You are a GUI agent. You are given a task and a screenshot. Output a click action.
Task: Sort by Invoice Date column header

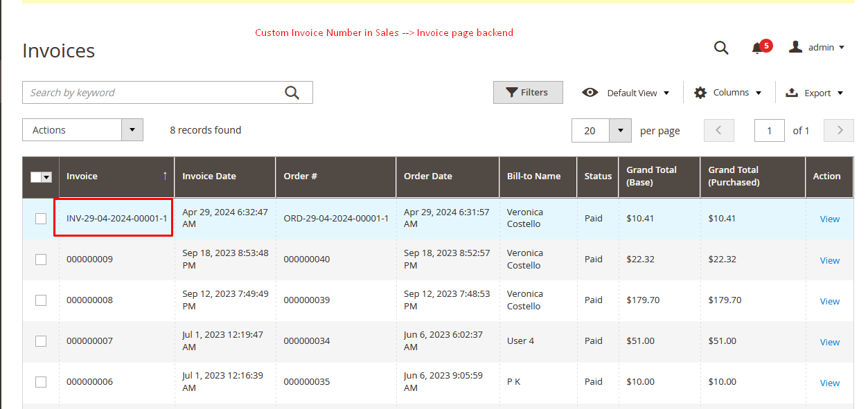point(209,176)
